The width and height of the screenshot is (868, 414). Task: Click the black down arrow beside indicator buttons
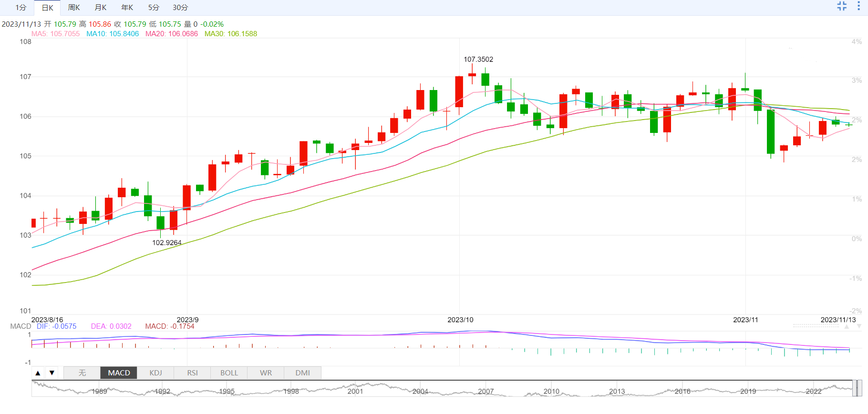(52, 373)
